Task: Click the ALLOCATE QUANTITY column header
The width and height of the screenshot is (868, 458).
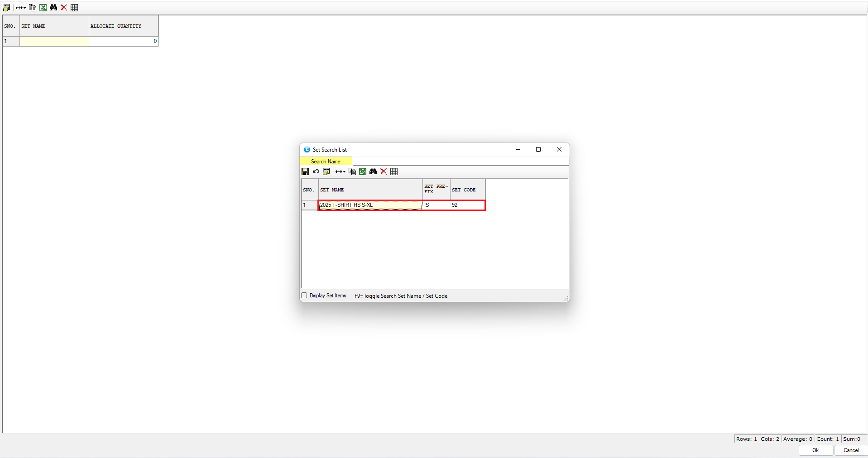Action: [123, 26]
